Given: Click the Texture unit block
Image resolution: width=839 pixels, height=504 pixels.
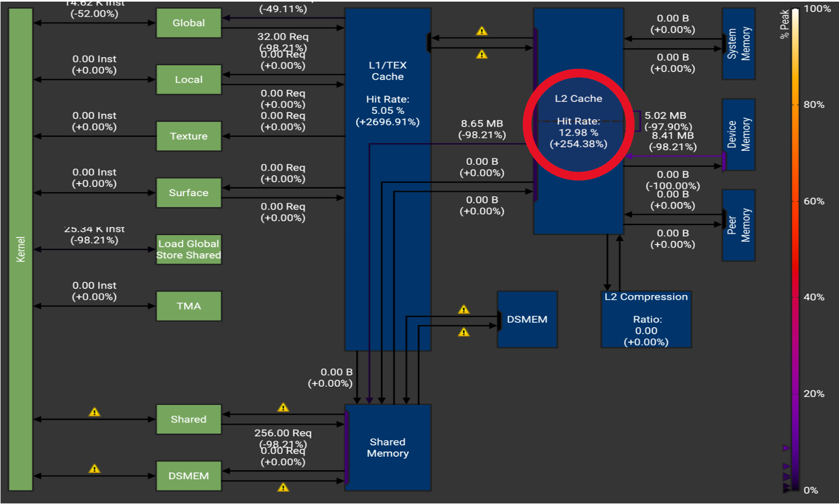Looking at the screenshot, I should (x=188, y=136).
